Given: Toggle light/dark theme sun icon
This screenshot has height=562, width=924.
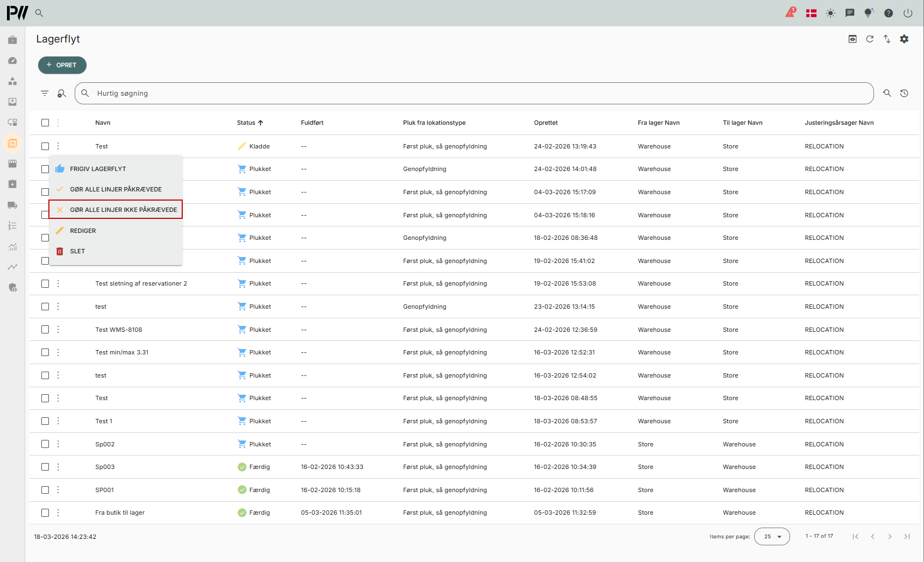Looking at the screenshot, I should [x=830, y=13].
